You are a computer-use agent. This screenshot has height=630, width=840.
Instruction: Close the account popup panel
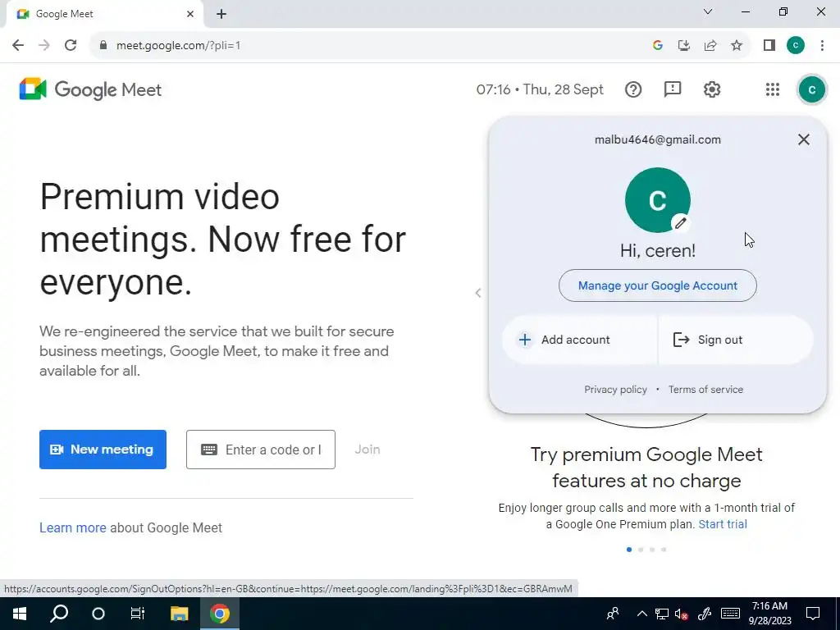tap(804, 139)
